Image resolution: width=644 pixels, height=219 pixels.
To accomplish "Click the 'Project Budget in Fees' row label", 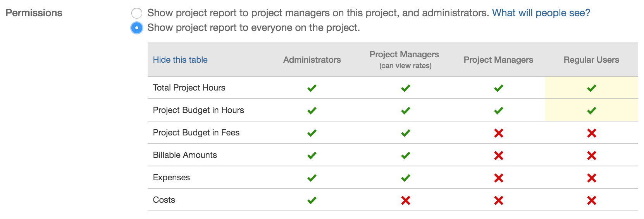I will [x=196, y=132].
